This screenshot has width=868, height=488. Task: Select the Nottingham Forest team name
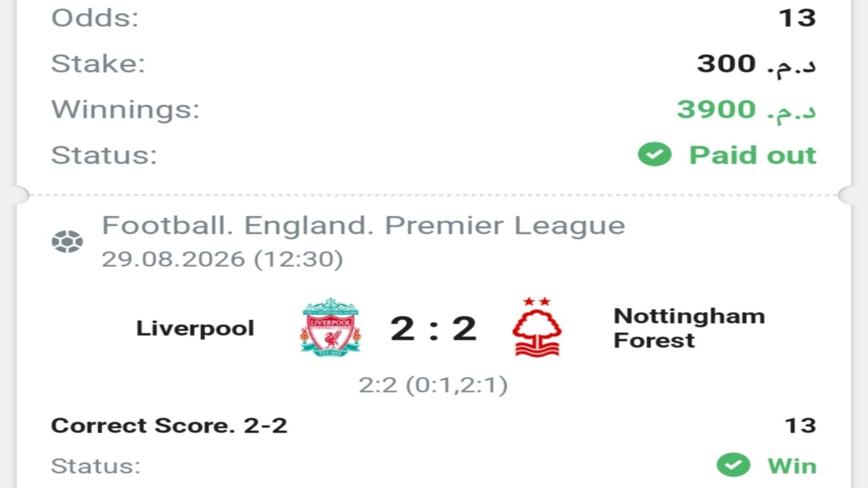[689, 328]
